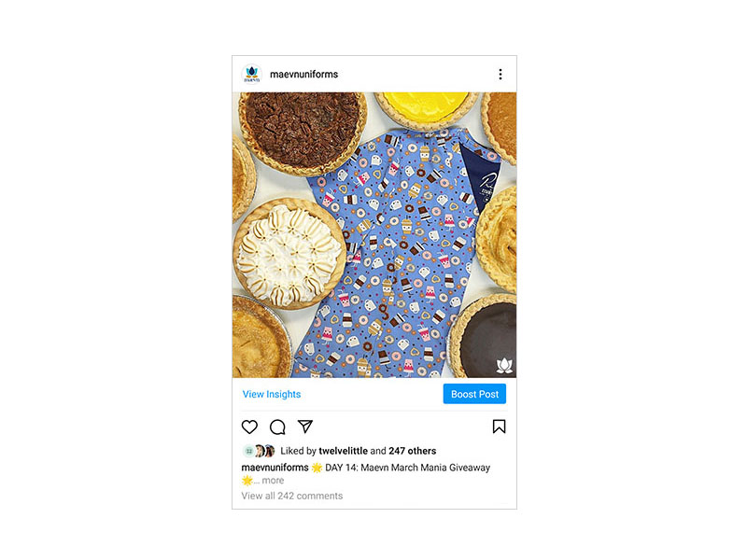View all 242 comments
This screenshot has width=747, height=560.
click(x=292, y=496)
